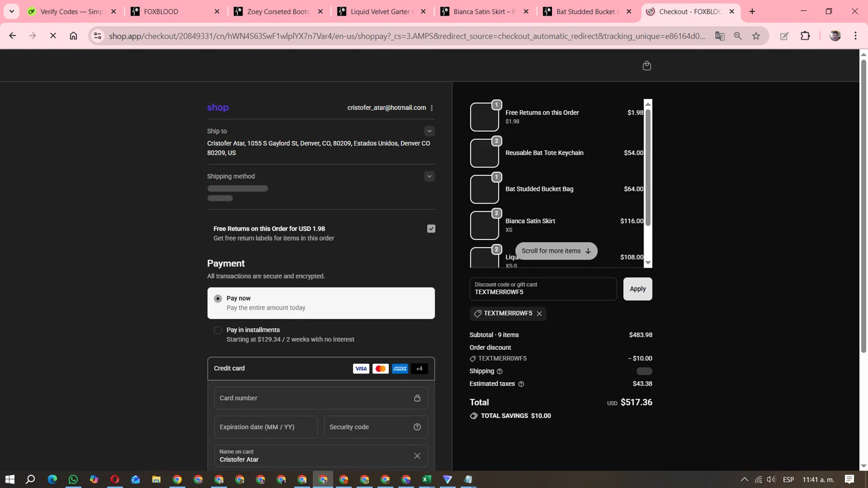The width and height of the screenshot is (868, 488).
Task: Switch to the Bat Studded Bucket tab
Action: click(589, 12)
